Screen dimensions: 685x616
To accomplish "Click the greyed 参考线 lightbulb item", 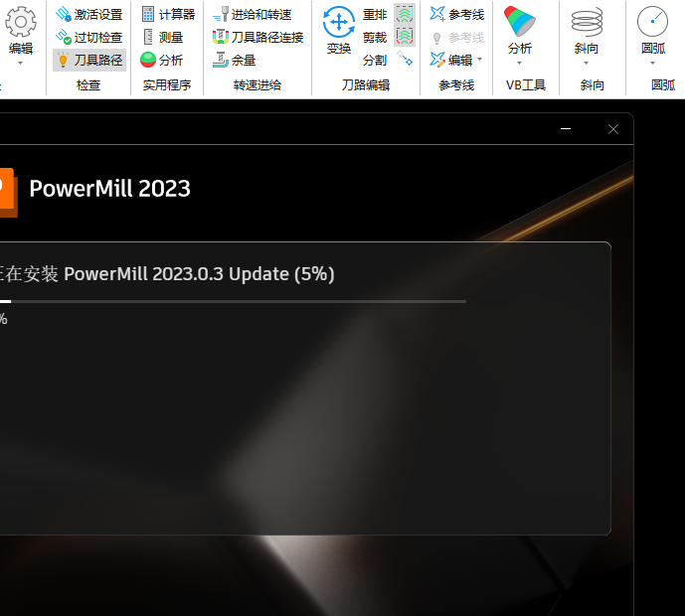I will (x=457, y=38).
